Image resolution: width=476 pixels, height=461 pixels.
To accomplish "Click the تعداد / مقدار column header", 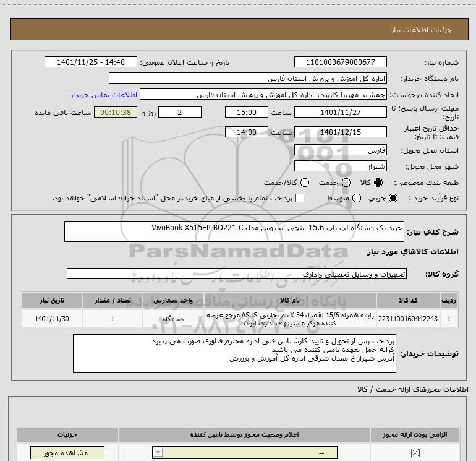I will pyautogui.click(x=113, y=300).
